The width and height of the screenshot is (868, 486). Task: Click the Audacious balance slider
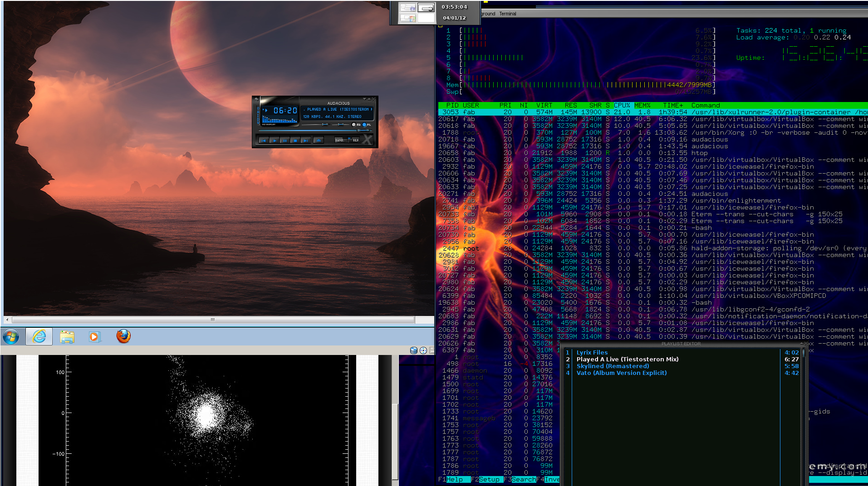(341, 124)
